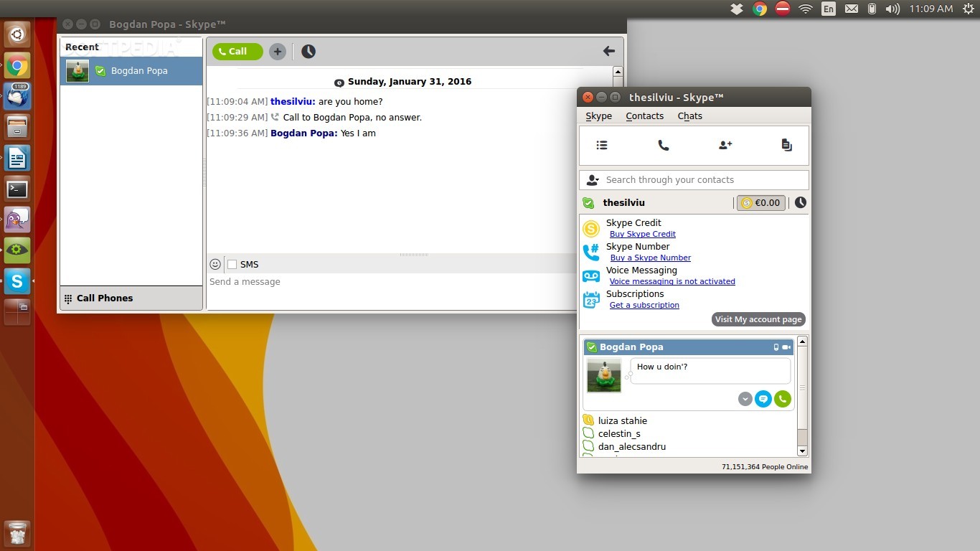Open the contact search filter dropdown
The width and height of the screenshot is (980, 551).
pyautogui.click(x=592, y=179)
